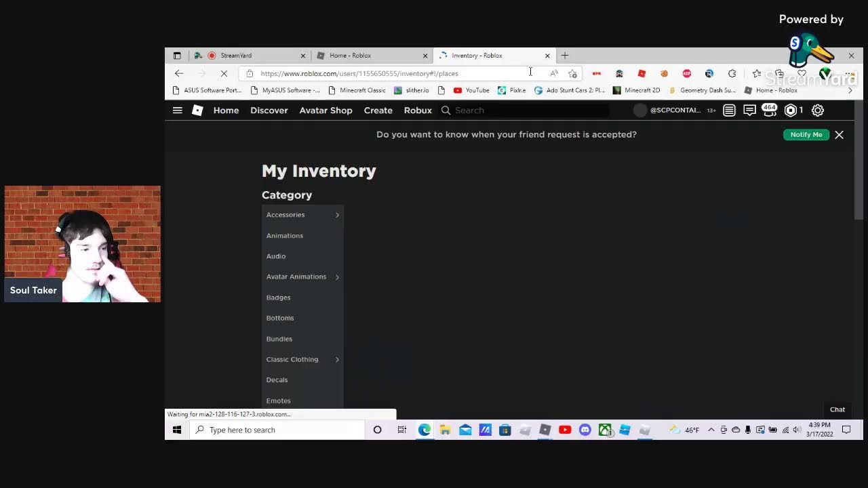Image resolution: width=868 pixels, height=488 pixels.
Task: Expand the Avatar Animations category arrow
Action: click(337, 277)
